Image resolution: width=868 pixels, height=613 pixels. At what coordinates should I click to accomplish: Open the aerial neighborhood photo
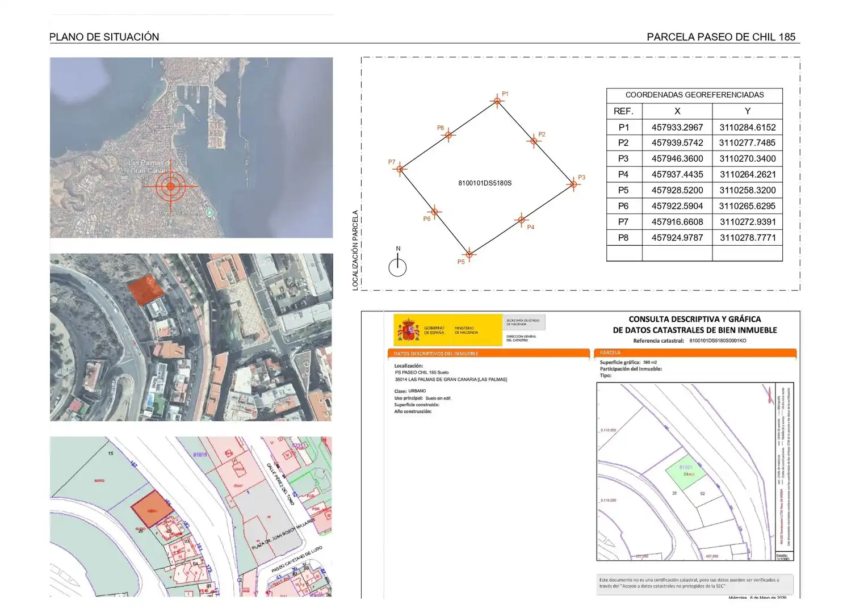tap(191, 337)
